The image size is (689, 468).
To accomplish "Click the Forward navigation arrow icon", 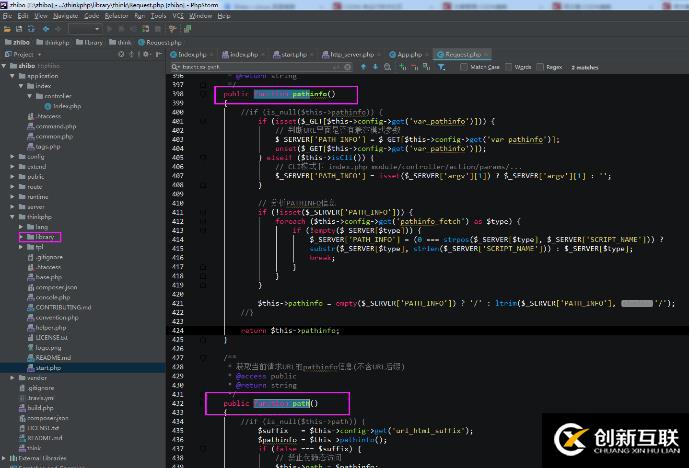I will (x=58, y=29).
